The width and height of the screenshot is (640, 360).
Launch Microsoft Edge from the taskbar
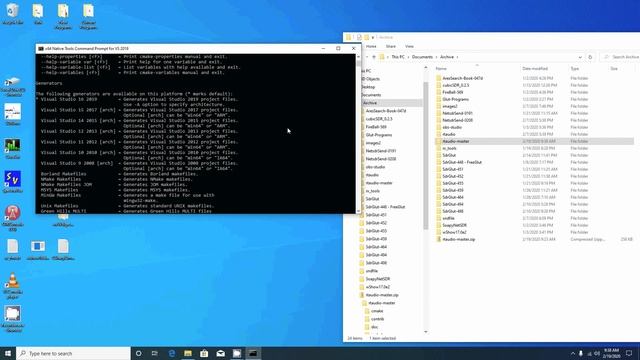(x=172, y=353)
